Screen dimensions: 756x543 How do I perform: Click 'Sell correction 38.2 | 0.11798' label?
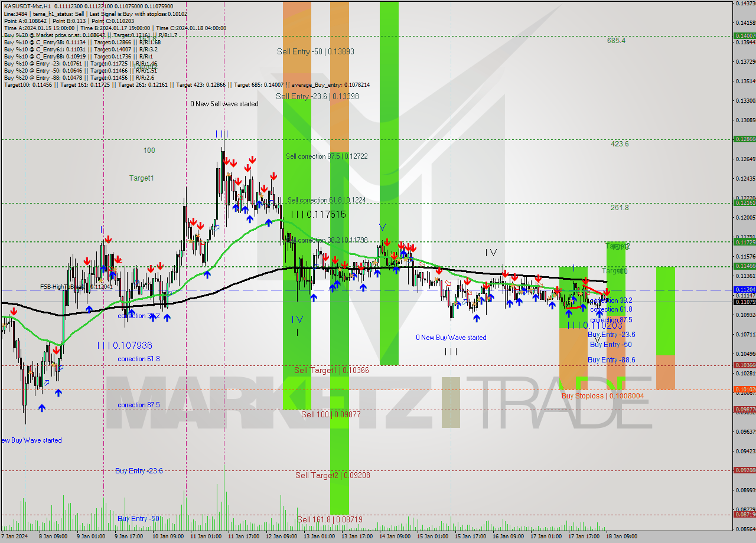click(327, 240)
